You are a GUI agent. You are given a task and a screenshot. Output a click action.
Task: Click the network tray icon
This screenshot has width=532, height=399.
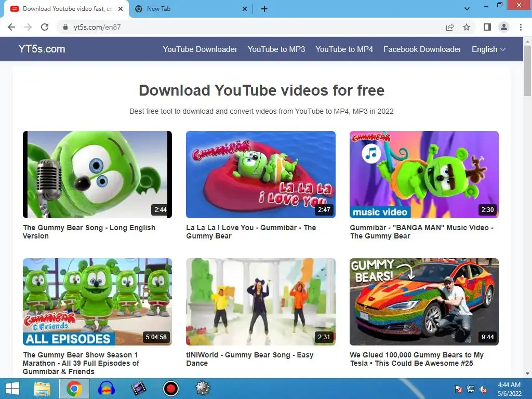click(x=471, y=389)
